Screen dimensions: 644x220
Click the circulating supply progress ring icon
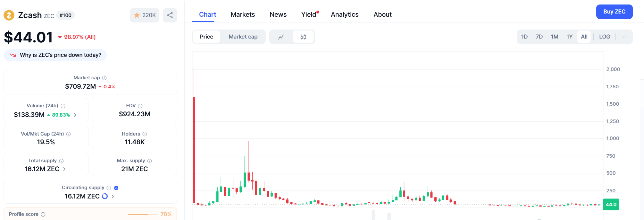click(x=105, y=196)
